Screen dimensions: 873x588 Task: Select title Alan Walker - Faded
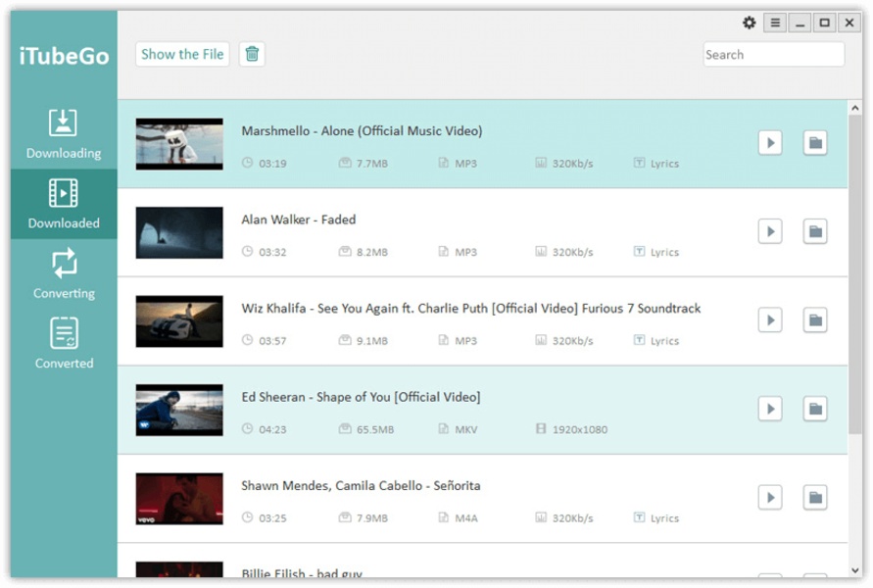coord(299,220)
